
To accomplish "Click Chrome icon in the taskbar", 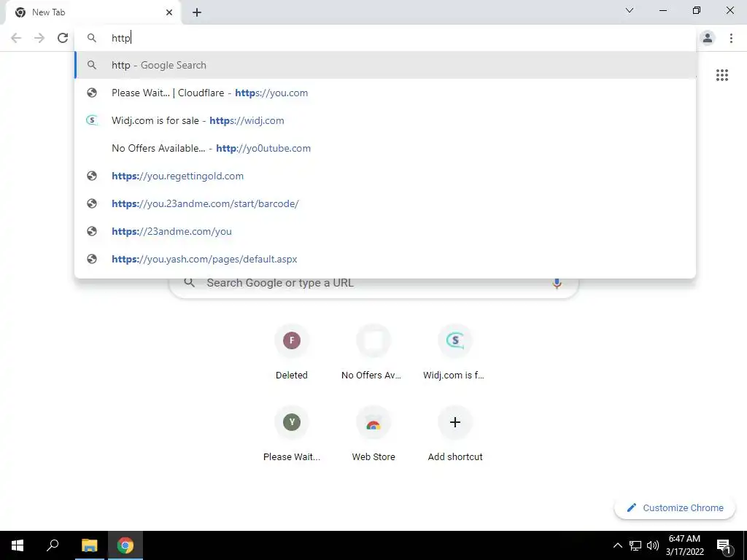I will coord(125,545).
